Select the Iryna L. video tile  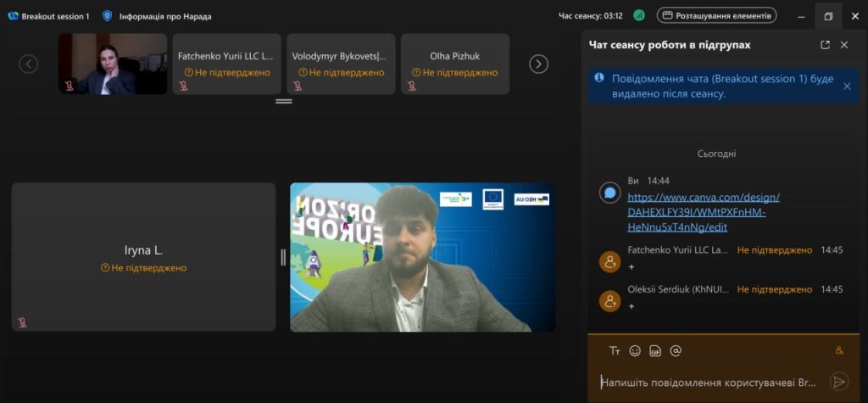(x=143, y=256)
